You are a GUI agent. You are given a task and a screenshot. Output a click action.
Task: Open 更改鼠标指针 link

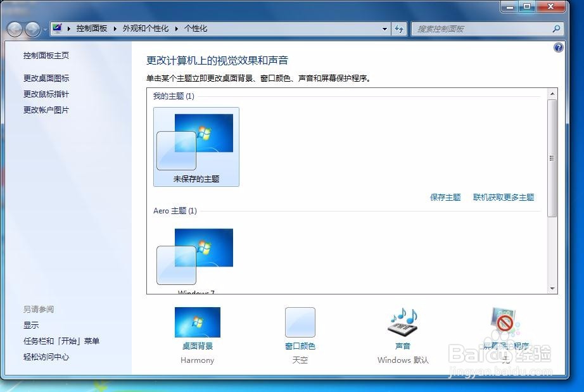pyautogui.click(x=46, y=94)
